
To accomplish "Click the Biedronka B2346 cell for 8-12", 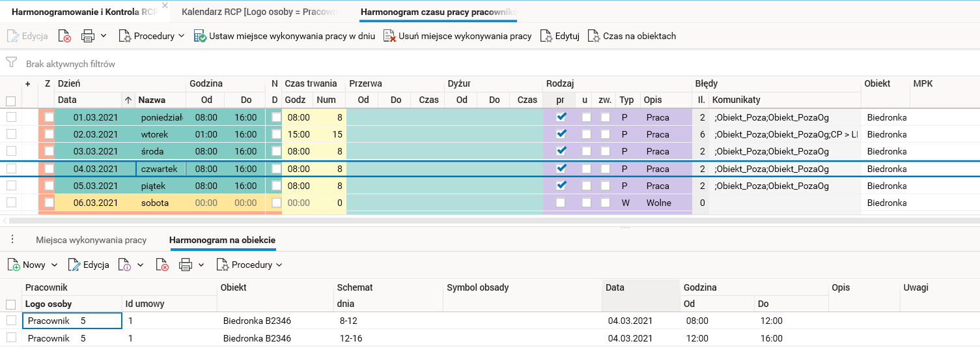I will point(257,321).
